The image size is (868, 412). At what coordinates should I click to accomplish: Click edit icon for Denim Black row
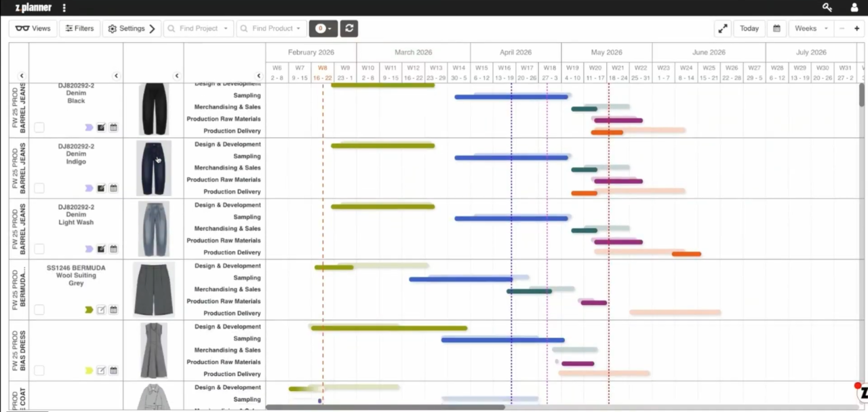tap(101, 127)
